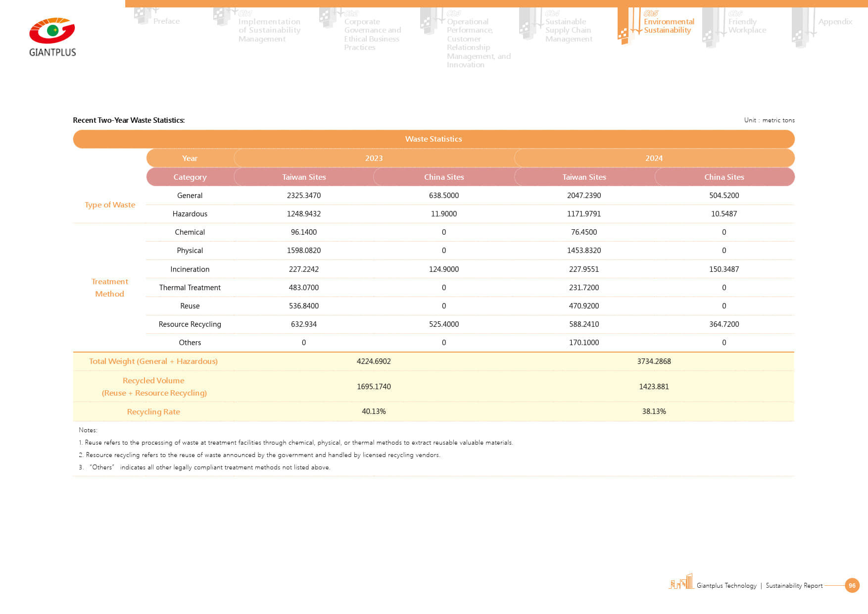Open the Appendix link
Screen dimensions: 868x614
pyautogui.click(x=835, y=22)
